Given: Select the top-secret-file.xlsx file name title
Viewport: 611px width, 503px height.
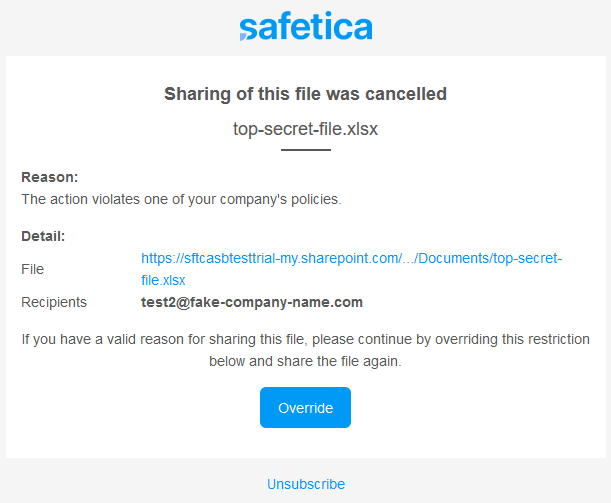Looking at the screenshot, I should 305,129.
